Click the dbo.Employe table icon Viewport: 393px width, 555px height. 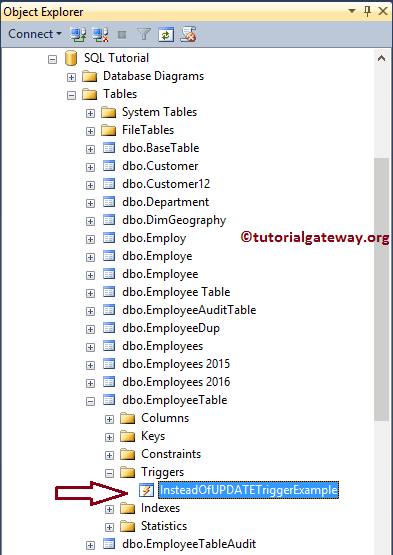click(109, 256)
